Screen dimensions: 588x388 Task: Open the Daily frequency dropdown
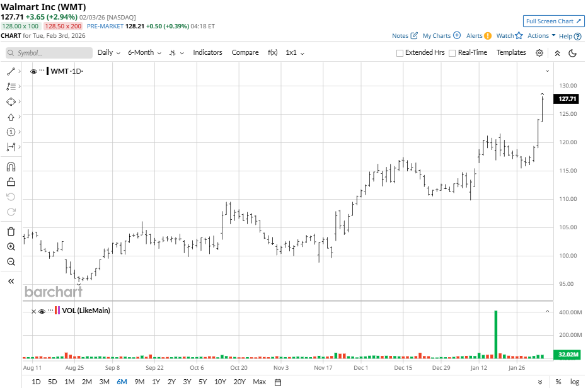coord(109,52)
